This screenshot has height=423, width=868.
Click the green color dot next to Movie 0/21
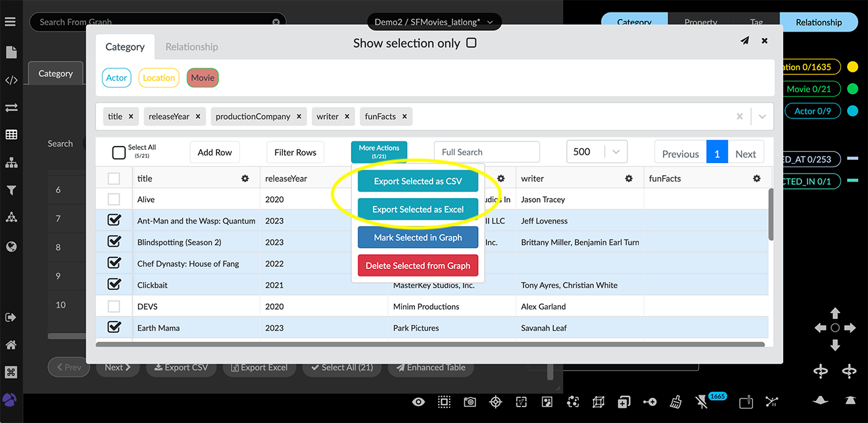pyautogui.click(x=853, y=88)
